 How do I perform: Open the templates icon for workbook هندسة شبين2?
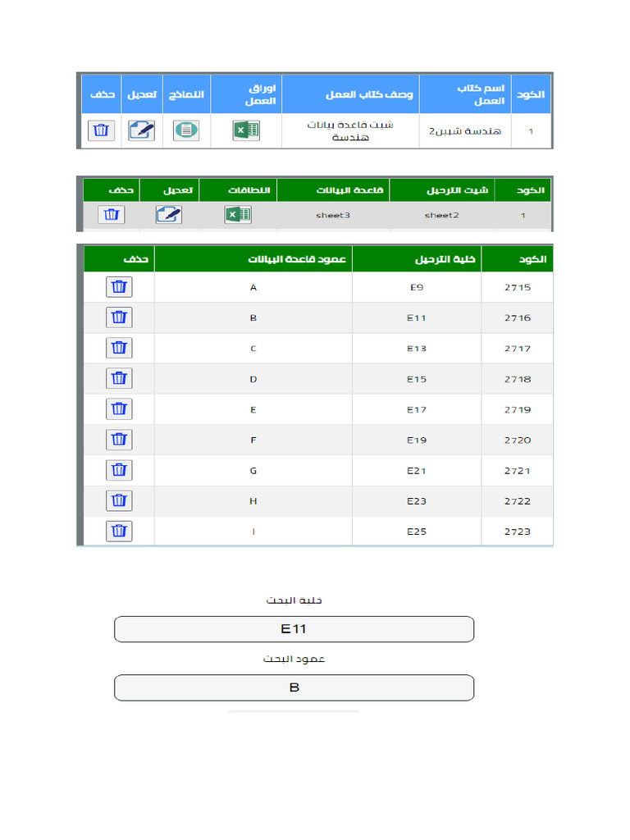pyautogui.click(x=186, y=130)
